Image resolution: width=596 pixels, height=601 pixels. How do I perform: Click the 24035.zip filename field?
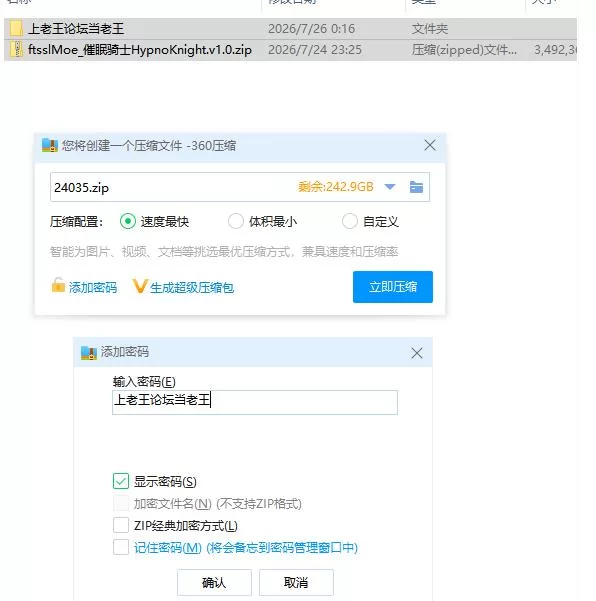coord(240,187)
